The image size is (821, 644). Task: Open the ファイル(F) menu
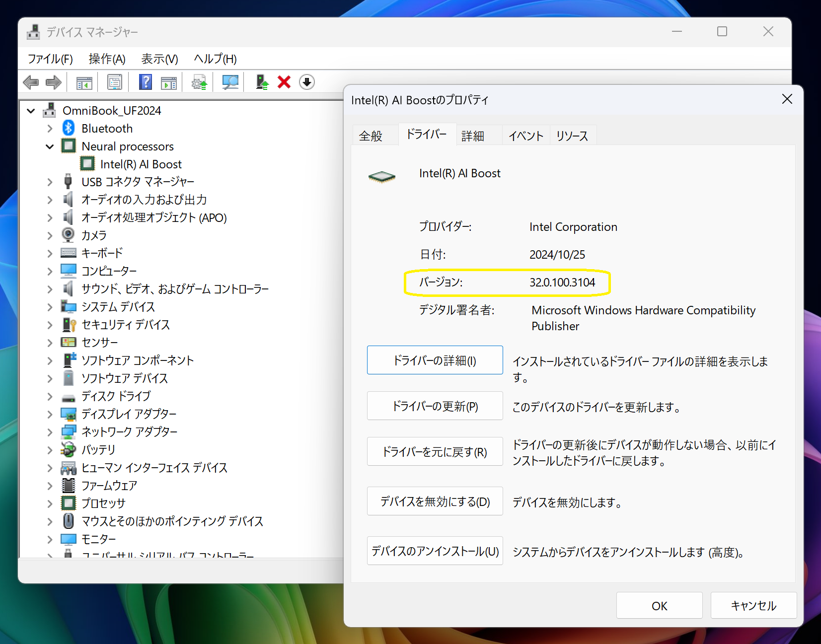[50, 59]
